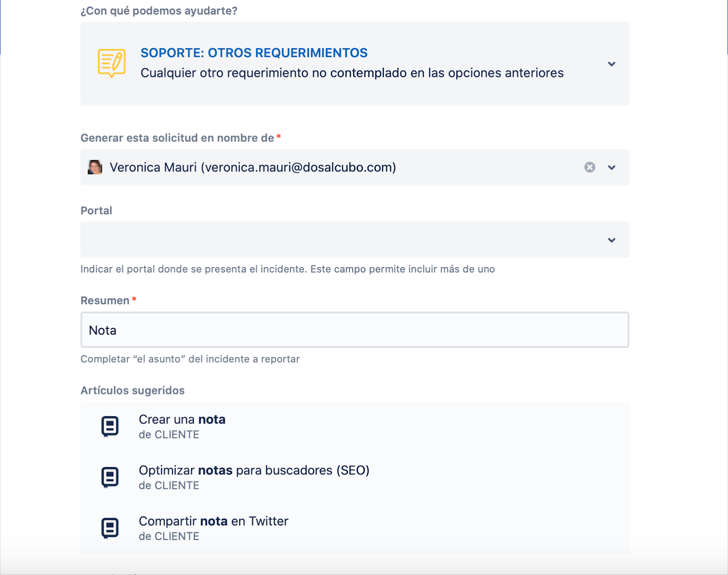
Task: Click the requester name field with Veronica Mauri
Action: click(253, 167)
